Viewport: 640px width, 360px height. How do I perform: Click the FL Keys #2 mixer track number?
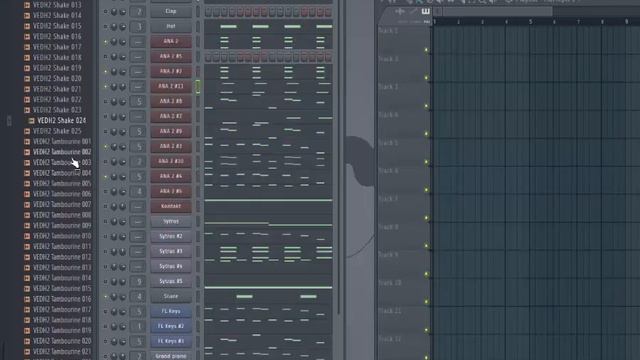138,327
